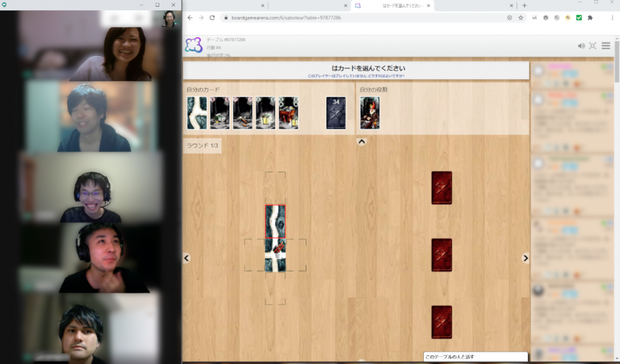Mute the game sound with the speaker icon

581,46
